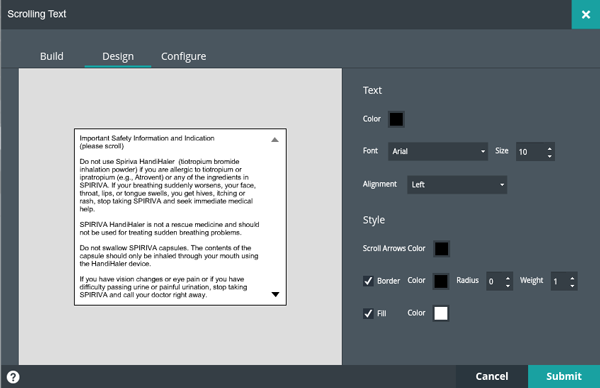Click the 'Do not swallow SPIRIVA capsules' paragraph
Image resolution: width=600 pixels, height=388 pixels.
169,256
